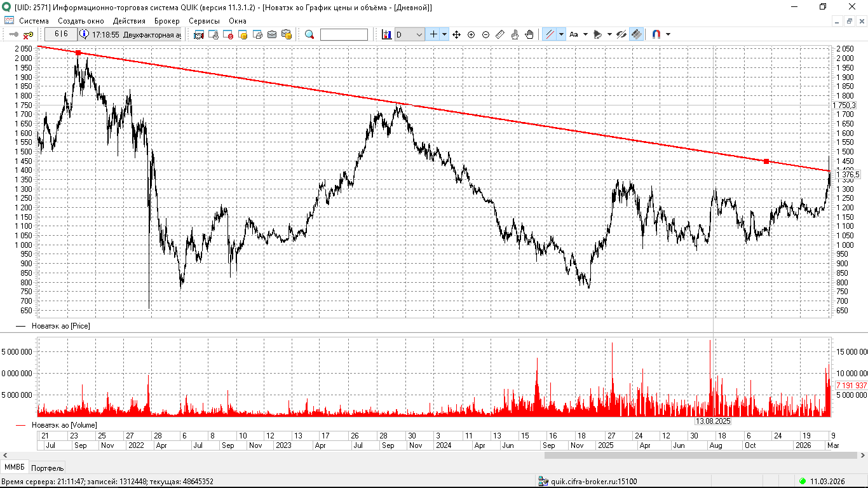Switch to the Портфель tab
This screenshot has width=868, height=488.
point(47,468)
